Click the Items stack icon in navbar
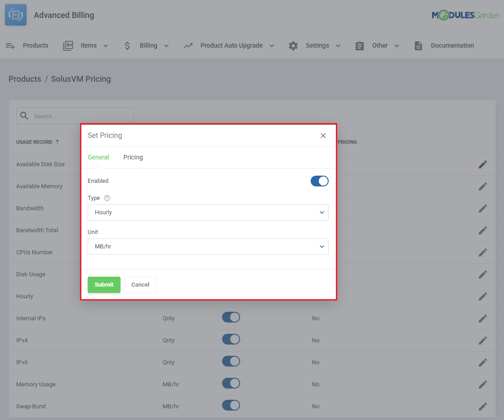The width and height of the screenshot is (504, 420). 68,46
